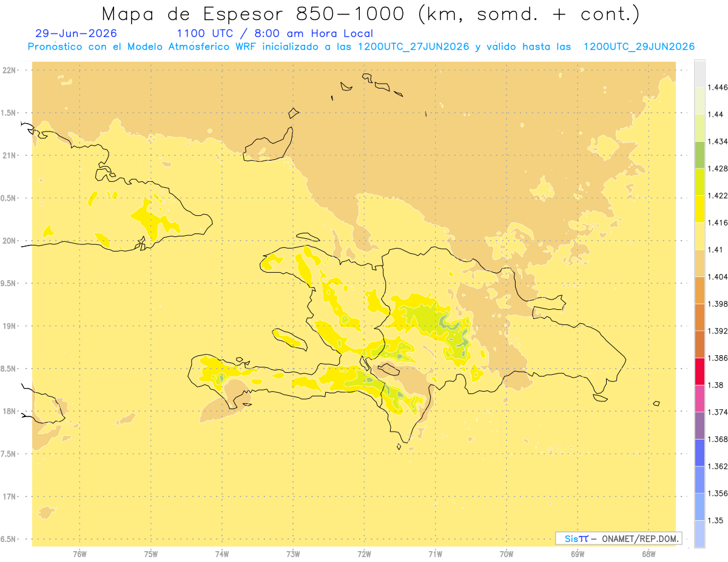The image size is (728, 562).
Task: Click the '75W' longitude label
Action: click(151, 554)
